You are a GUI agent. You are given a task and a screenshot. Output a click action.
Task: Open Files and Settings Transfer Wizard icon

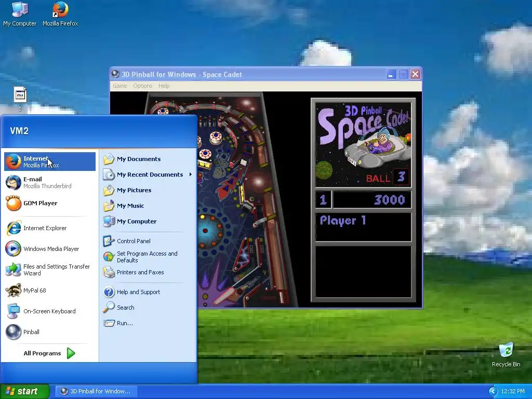(13, 270)
